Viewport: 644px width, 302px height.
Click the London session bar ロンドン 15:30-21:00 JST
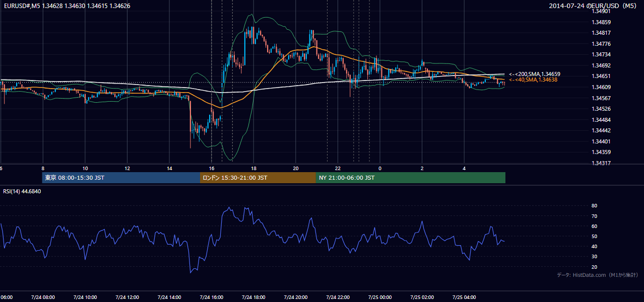click(x=258, y=178)
